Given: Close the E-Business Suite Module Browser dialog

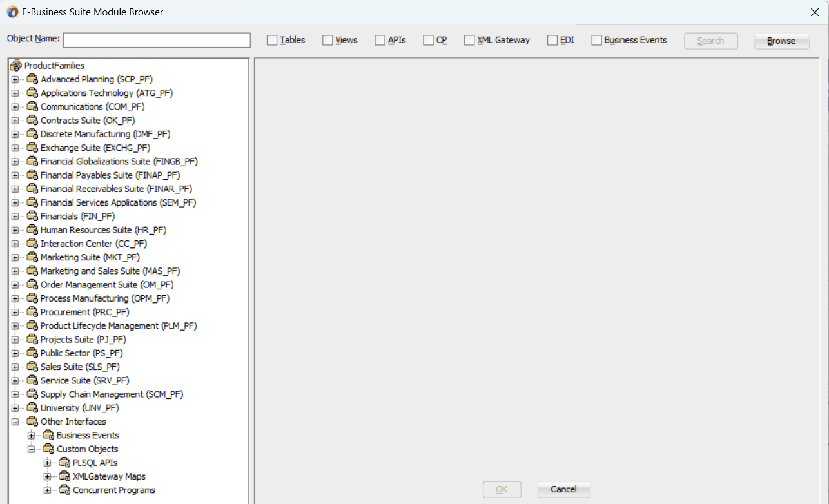Looking at the screenshot, I should click(814, 12).
